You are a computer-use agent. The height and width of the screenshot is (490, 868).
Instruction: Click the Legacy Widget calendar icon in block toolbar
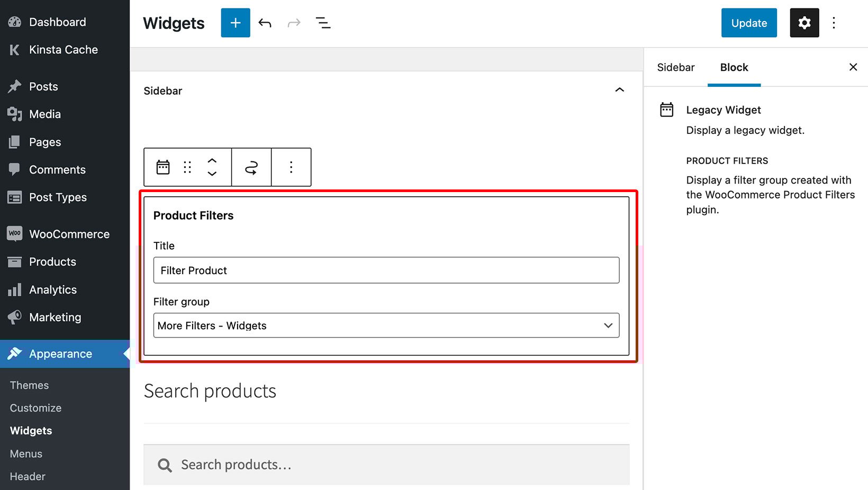(x=162, y=167)
